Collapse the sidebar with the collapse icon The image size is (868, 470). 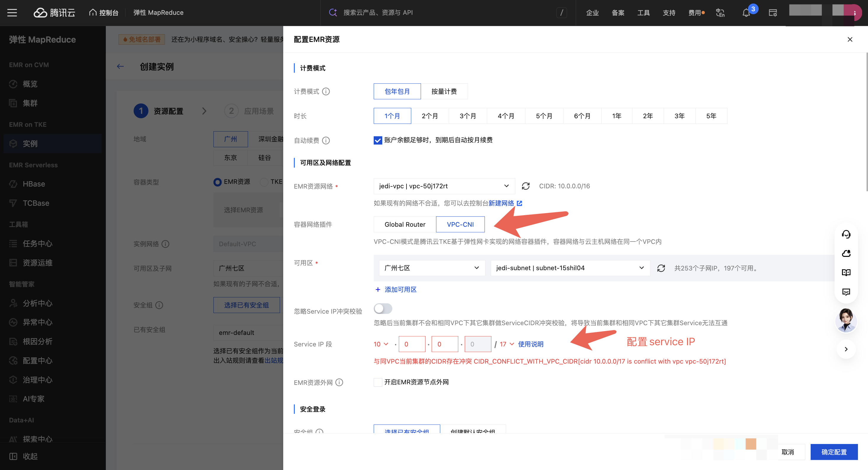click(x=13, y=456)
